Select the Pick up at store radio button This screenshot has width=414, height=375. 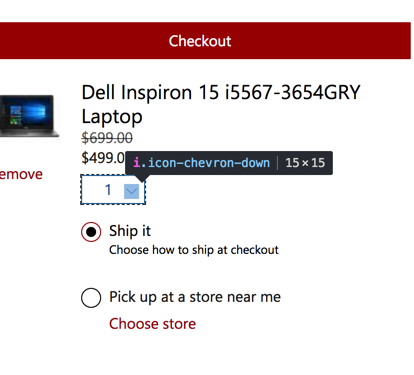[91, 298]
